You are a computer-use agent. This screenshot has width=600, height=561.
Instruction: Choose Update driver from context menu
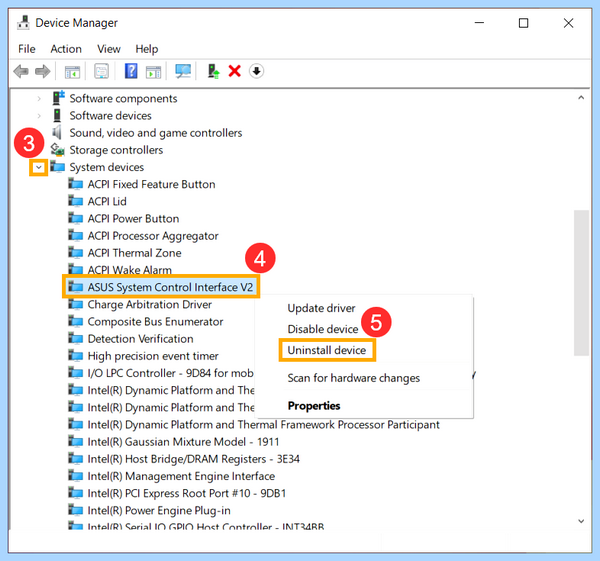pyautogui.click(x=321, y=308)
